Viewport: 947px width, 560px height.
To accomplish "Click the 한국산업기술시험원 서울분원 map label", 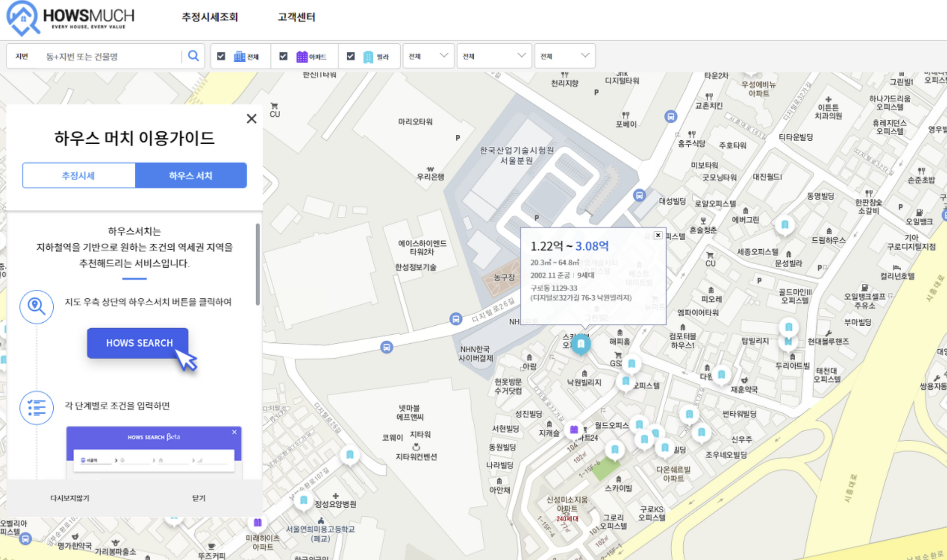I will coord(517,155).
